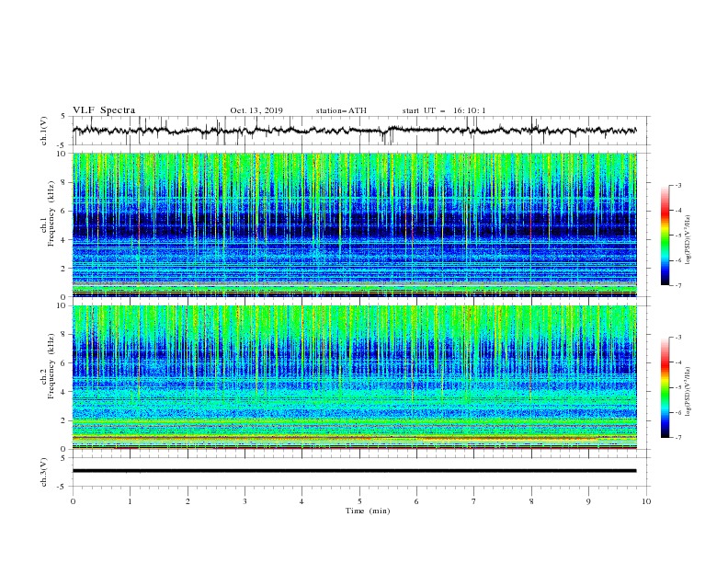Click time axis tick label "3"
The width and height of the screenshot is (728, 563).
pos(245,501)
